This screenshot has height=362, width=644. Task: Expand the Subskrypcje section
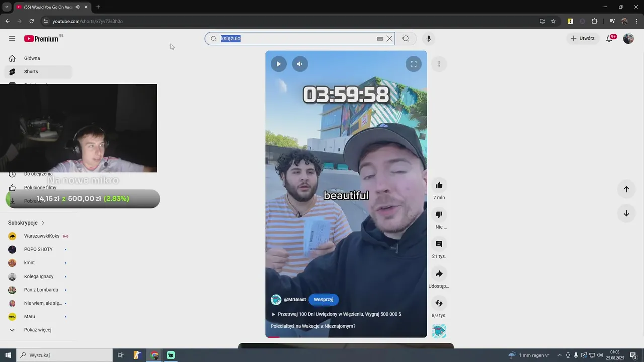point(26,223)
